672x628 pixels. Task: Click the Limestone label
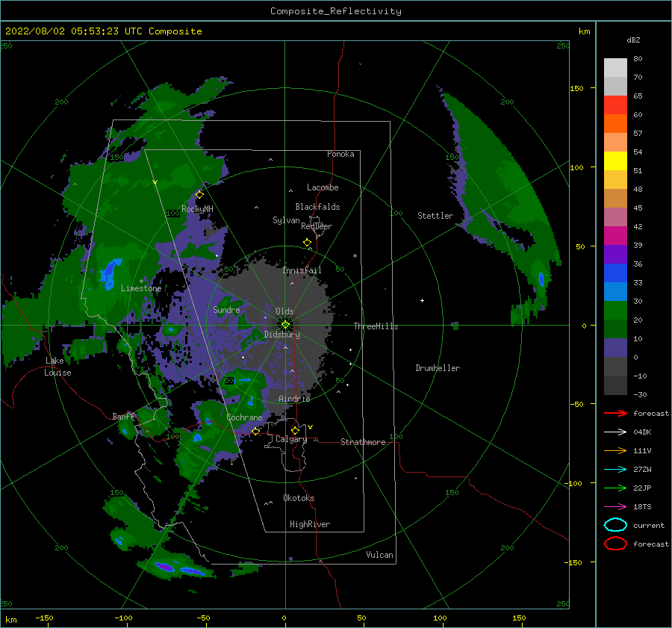coord(141,288)
